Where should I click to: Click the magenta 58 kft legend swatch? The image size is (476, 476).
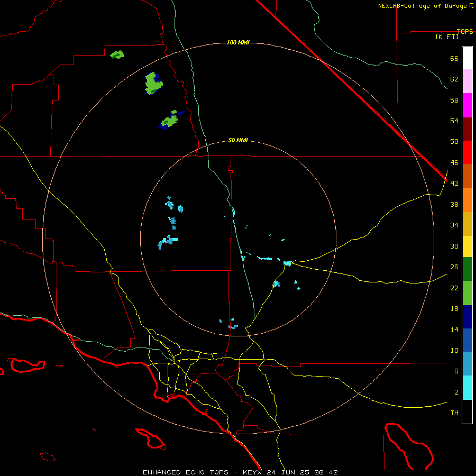(x=467, y=105)
